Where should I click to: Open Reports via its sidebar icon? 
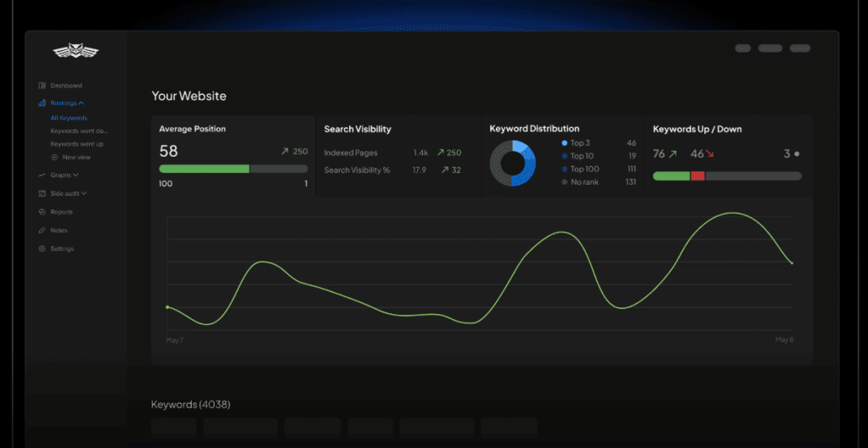coord(42,212)
